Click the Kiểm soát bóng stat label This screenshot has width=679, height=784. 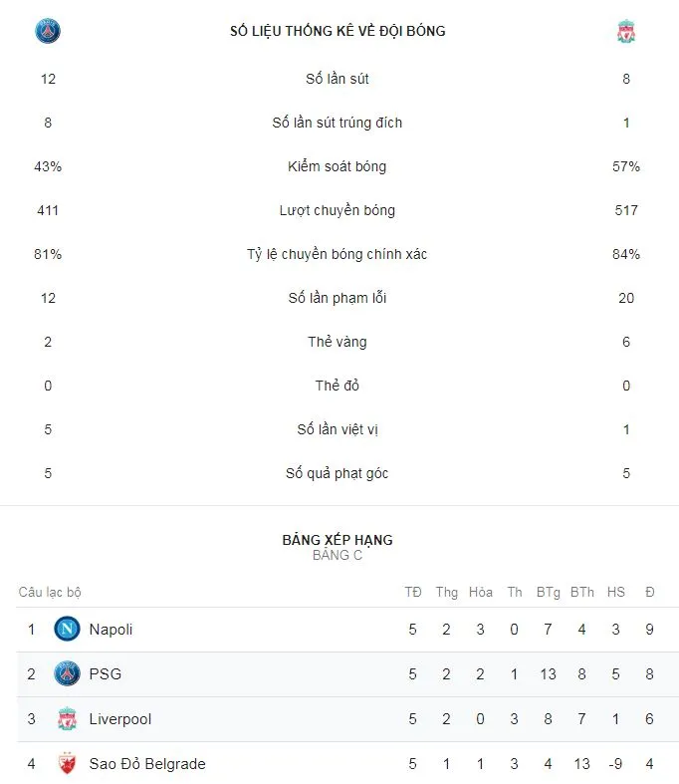(x=338, y=166)
